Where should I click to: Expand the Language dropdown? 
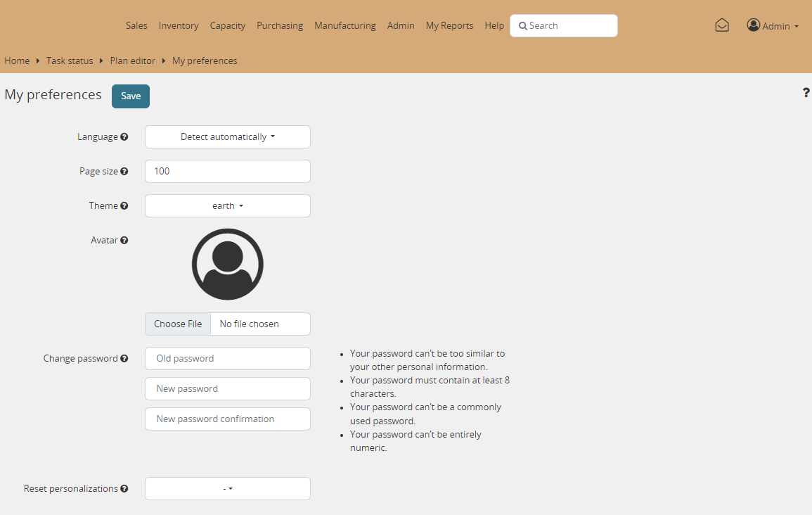(227, 137)
